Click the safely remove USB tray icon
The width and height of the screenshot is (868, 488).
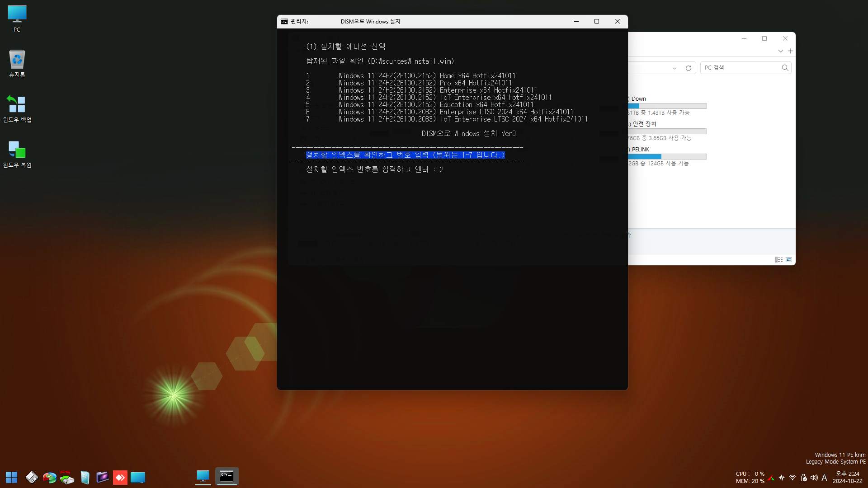coord(803,478)
